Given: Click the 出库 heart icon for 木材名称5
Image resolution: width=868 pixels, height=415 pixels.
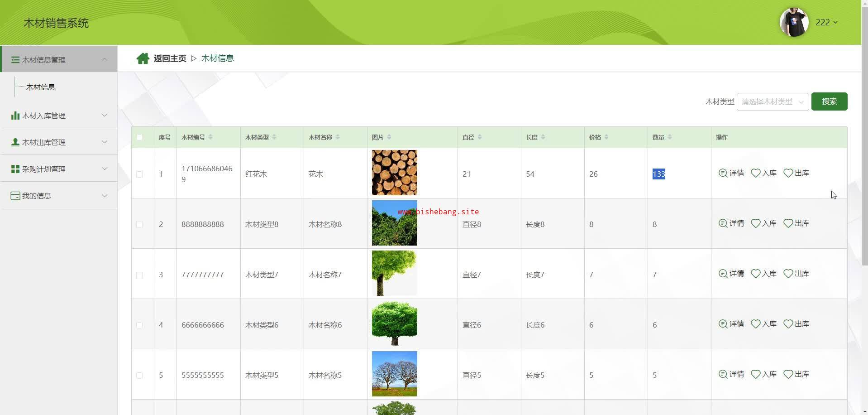Looking at the screenshot, I should 788,374.
